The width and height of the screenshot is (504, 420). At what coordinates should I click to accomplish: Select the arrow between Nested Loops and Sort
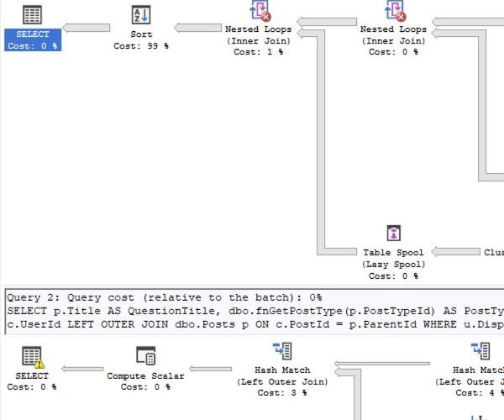point(197,29)
